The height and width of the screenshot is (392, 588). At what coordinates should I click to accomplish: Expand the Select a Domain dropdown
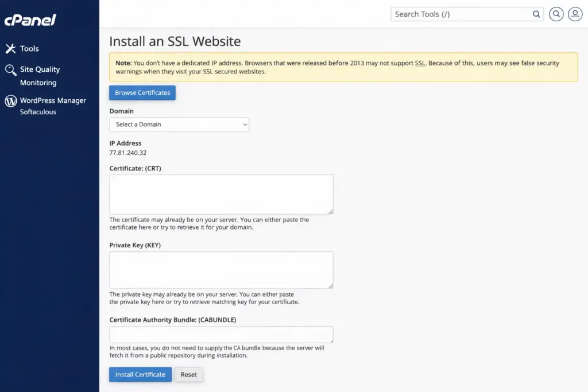click(x=179, y=125)
